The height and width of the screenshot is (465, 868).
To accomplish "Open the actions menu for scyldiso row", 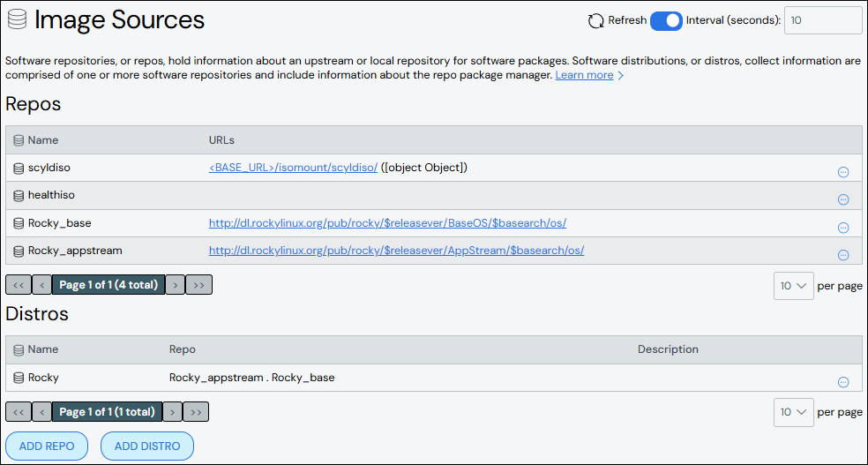I will tap(843, 172).
